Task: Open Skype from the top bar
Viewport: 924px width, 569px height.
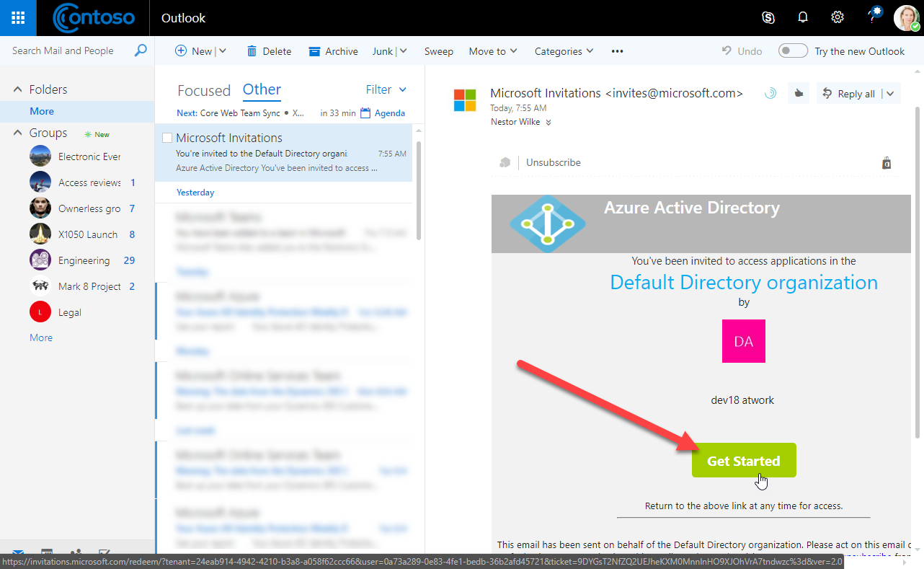Action: [x=768, y=18]
